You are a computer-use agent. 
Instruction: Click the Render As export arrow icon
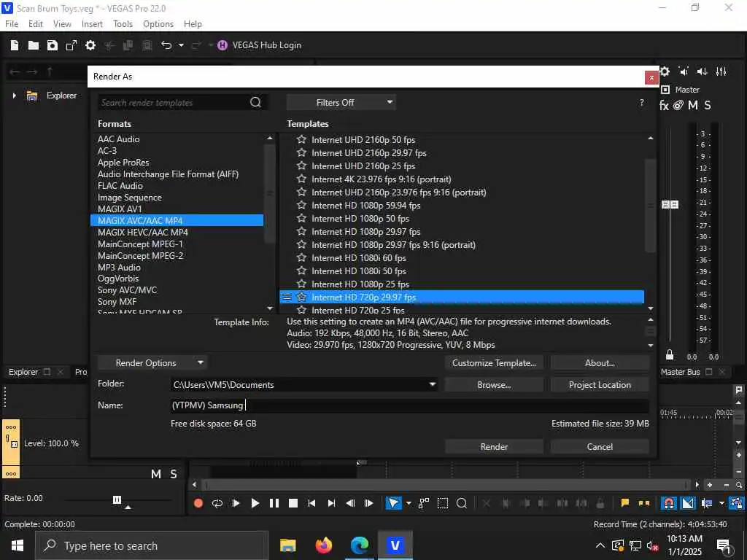(x=71, y=45)
